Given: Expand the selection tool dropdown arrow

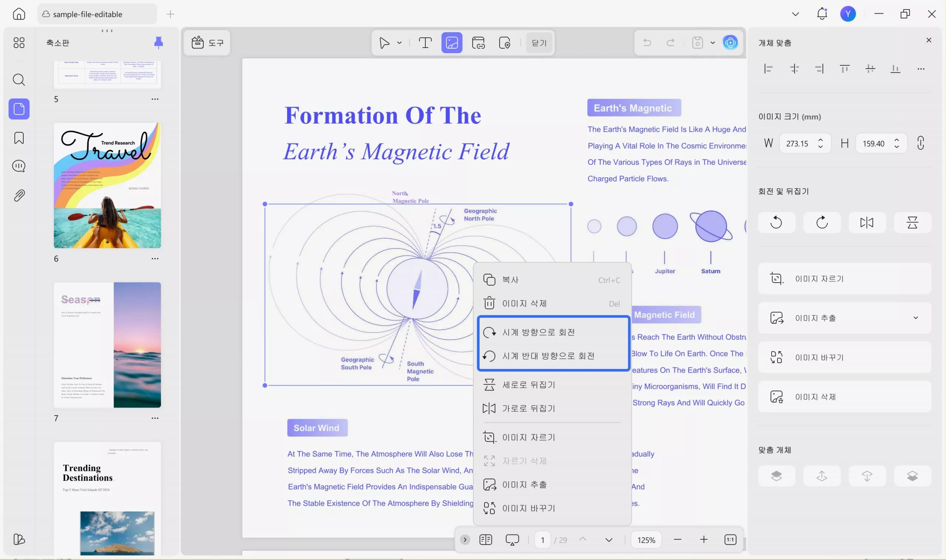Looking at the screenshot, I should 399,43.
